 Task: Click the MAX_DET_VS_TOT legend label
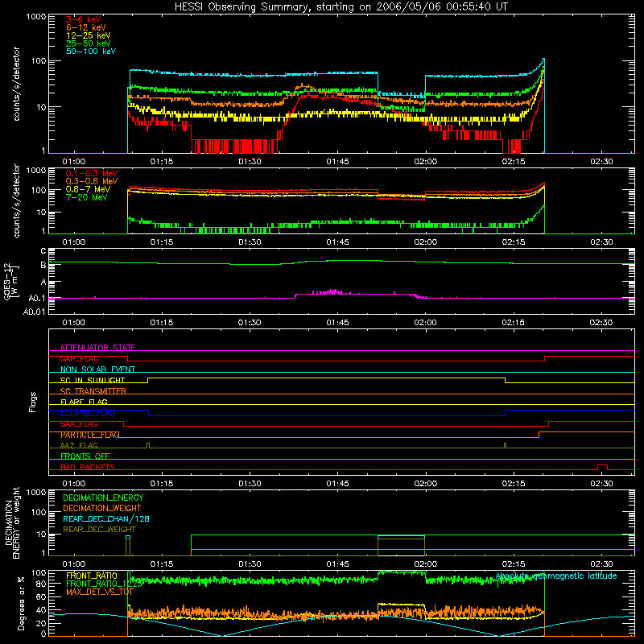point(100,592)
